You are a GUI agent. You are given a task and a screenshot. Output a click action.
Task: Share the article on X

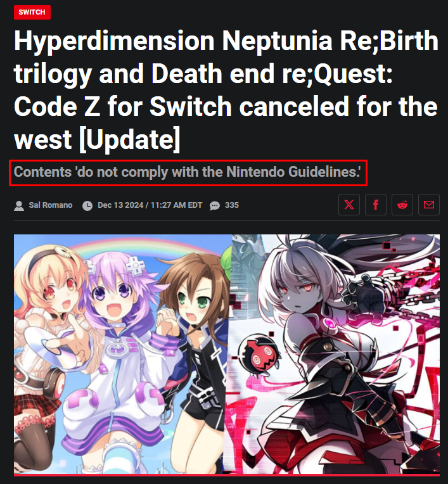click(x=349, y=205)
